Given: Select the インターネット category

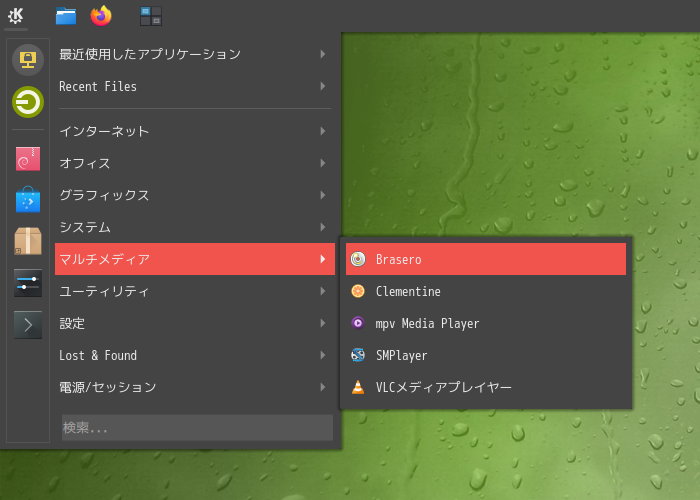Looking at the screenshot, I should (195, 131).
